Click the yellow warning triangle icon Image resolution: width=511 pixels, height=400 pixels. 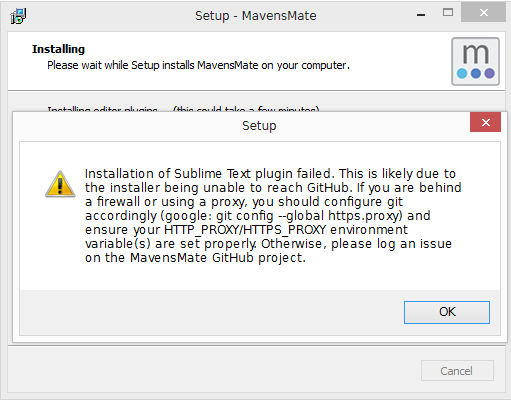tap(60, 184)
